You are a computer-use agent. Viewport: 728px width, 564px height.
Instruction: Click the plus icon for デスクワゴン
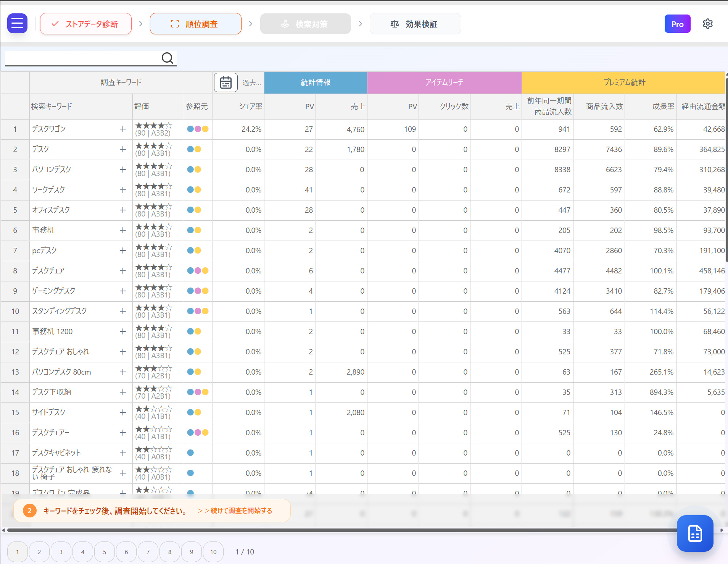123,129
